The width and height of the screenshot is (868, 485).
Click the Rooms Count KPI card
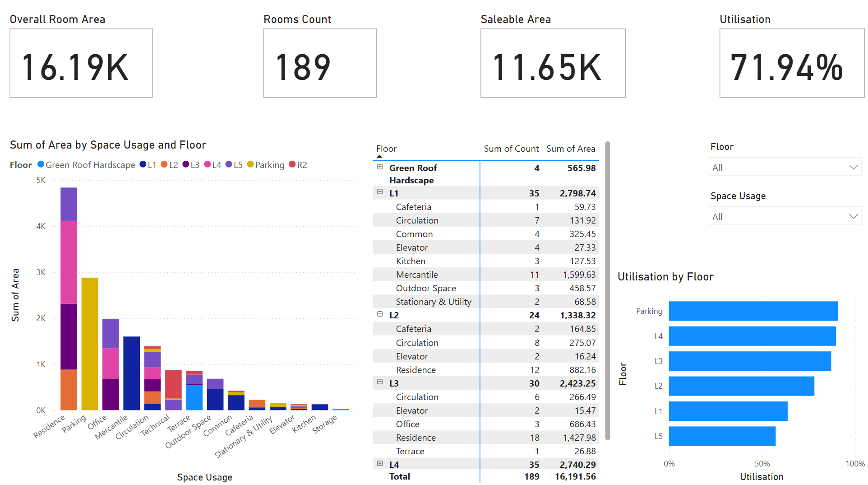click(319, 63)
